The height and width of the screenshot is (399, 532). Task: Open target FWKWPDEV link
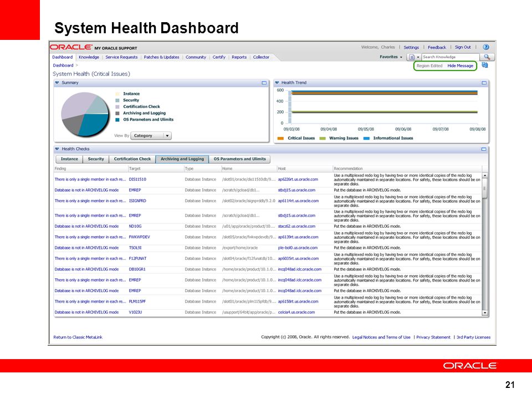(140, 237)
